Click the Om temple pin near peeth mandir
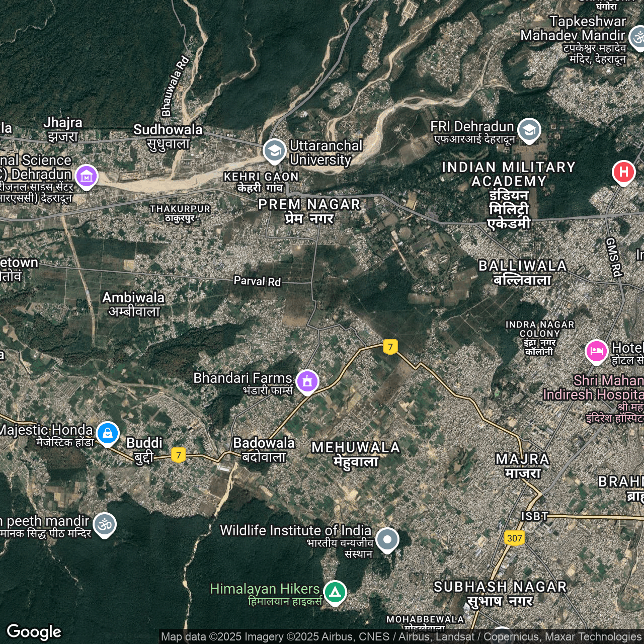 (105, 525)
